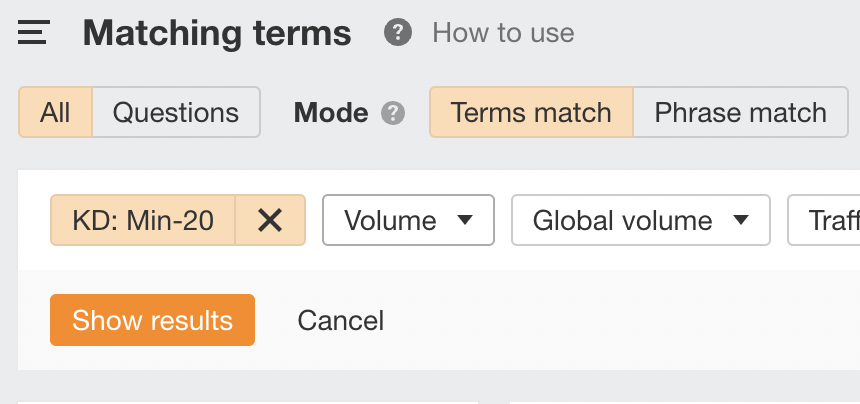Remove the KD: Min-20 filter
Image resolution: width=860 pixels, height=404 pixels.
pos(269,220)
